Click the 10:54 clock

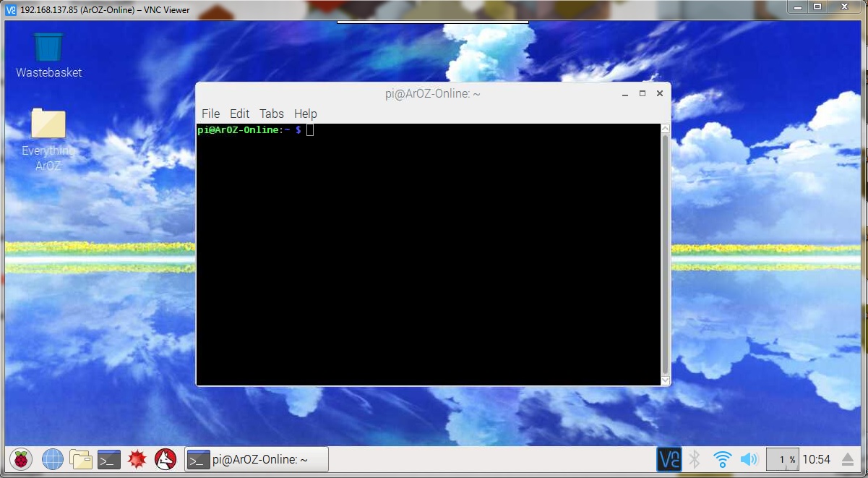click(817, 459)
